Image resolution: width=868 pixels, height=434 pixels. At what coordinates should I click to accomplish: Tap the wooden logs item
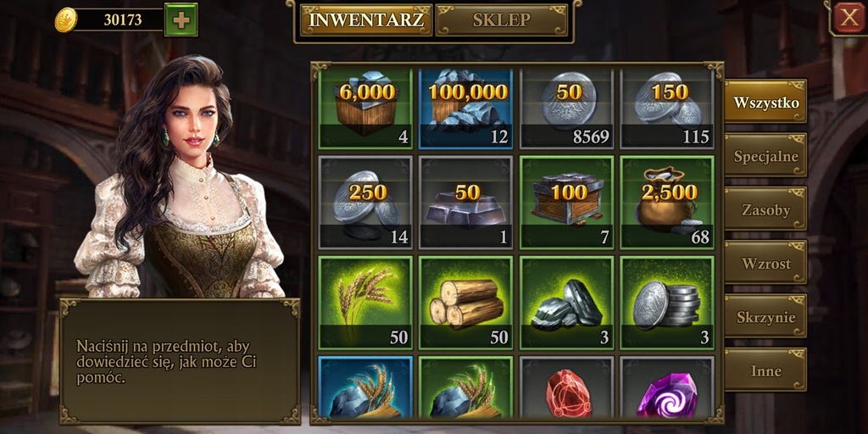tap(465, 303)
